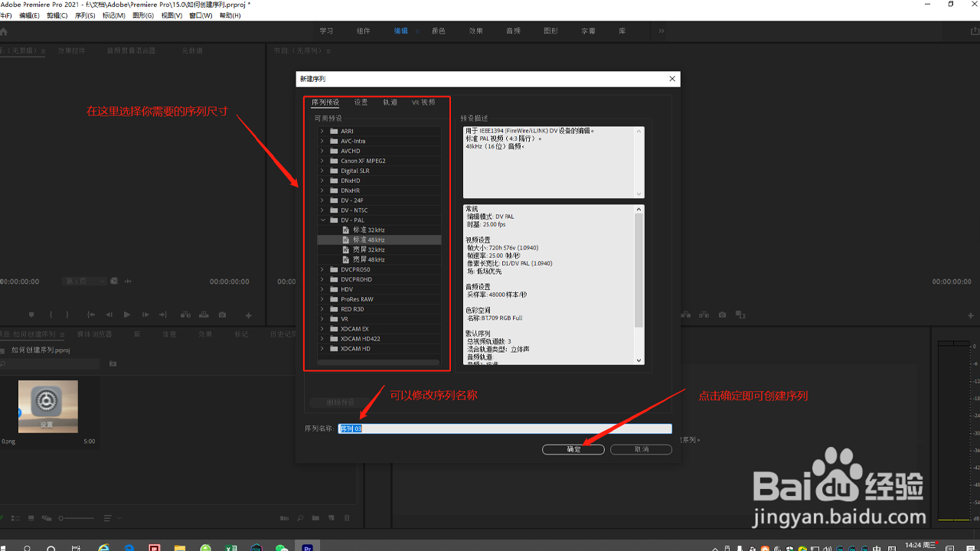
Task: Expand the ARRI preset folder
Action: pyautogui.click(x=322, y=131)
